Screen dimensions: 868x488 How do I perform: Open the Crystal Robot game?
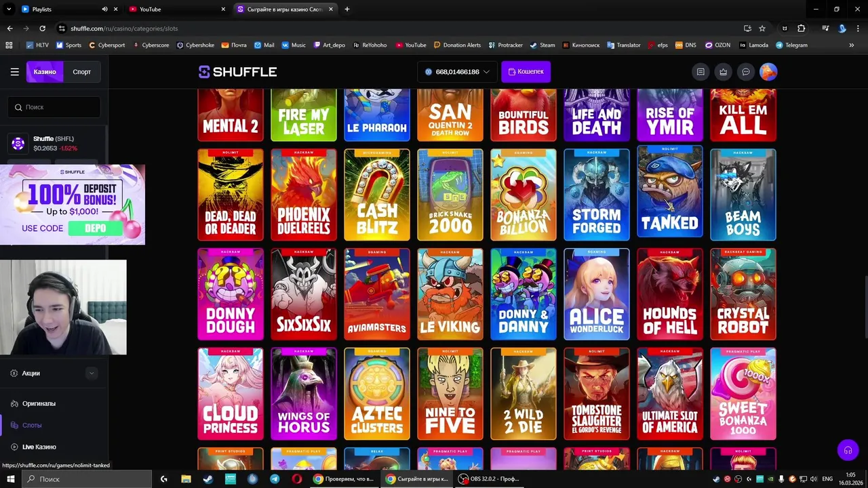click(743, 294)
